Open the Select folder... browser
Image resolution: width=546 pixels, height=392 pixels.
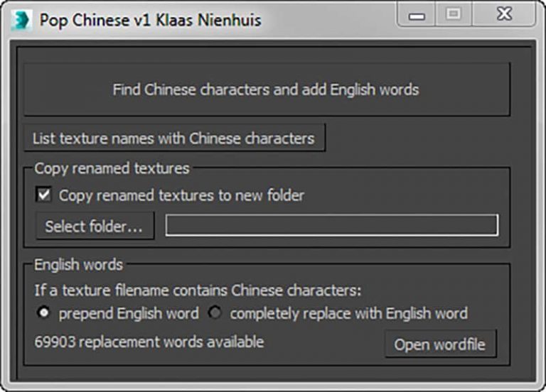coord(95,226)
